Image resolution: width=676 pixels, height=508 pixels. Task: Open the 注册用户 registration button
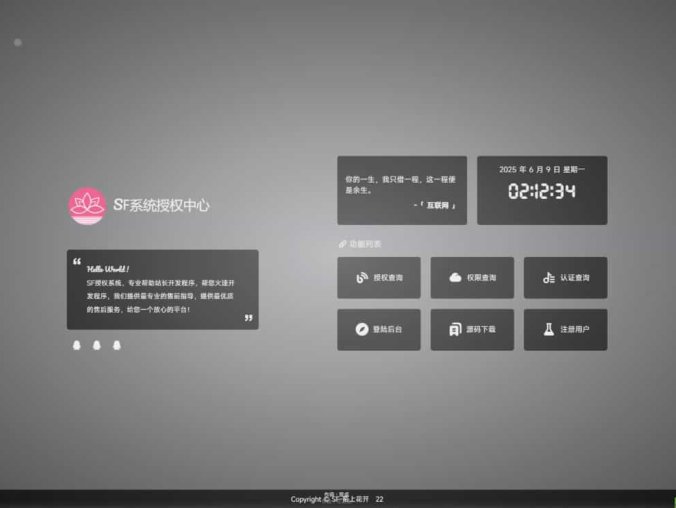click(565, 330)
